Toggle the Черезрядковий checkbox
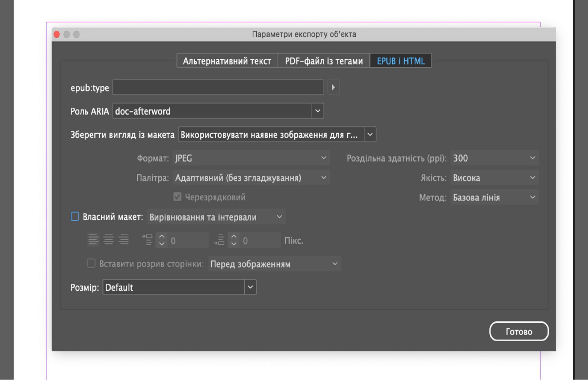The height and width of the screenshot is (380, 588). click(177, 197)
